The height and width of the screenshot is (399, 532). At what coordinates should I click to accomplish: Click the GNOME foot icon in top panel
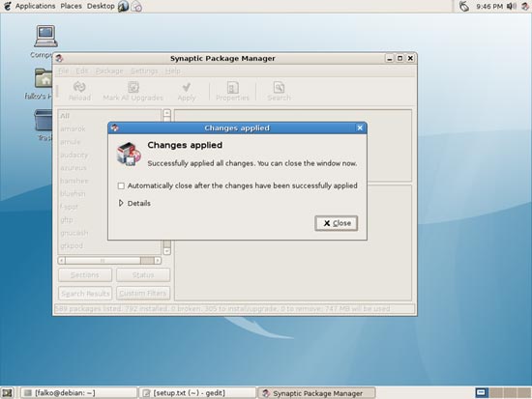coord(8,6)
